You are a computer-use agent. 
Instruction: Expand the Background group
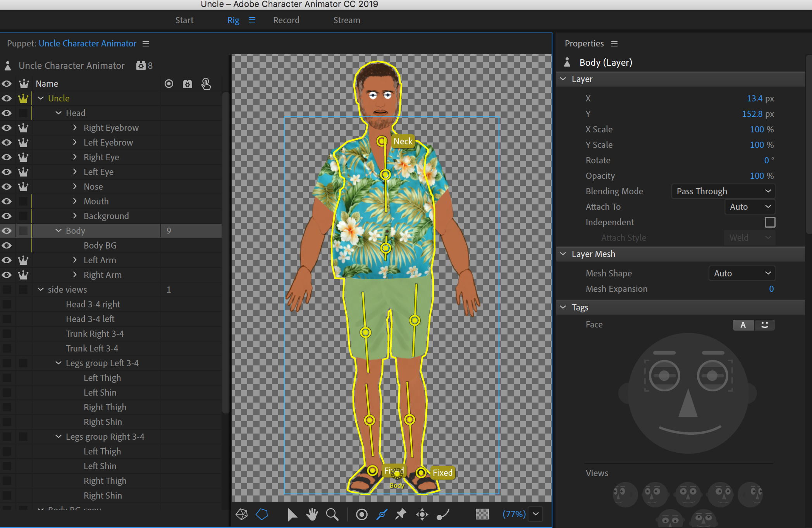pyautogui.click(x=75, y=216)
